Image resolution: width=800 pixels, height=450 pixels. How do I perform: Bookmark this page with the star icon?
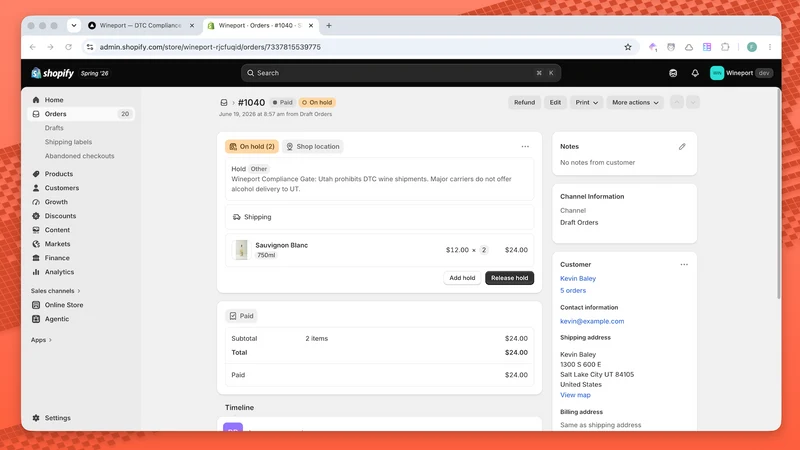[628, 47]
